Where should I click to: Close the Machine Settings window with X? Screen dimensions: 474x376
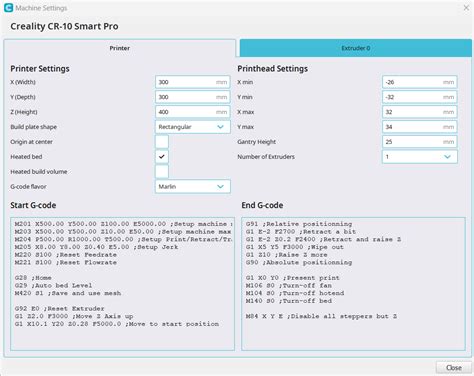[466, 8]
